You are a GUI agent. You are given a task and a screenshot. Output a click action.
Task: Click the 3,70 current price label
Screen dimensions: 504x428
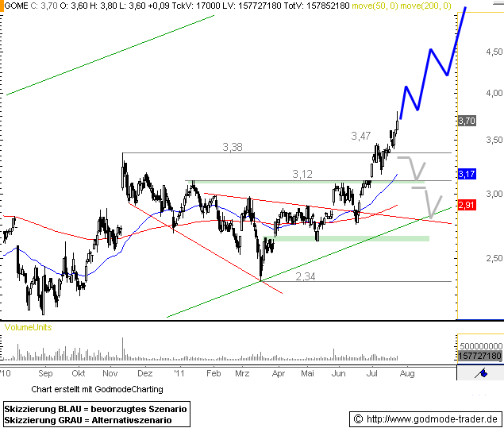(x=467, y=121)
